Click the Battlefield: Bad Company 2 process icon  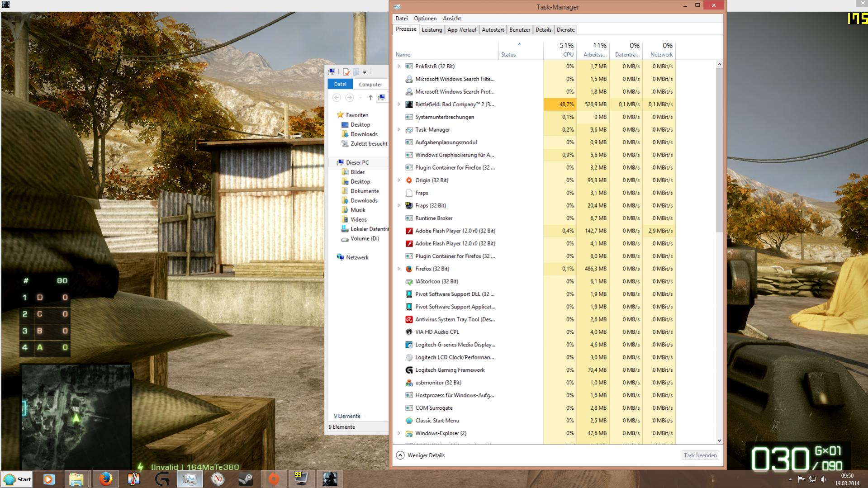point(409,104)
